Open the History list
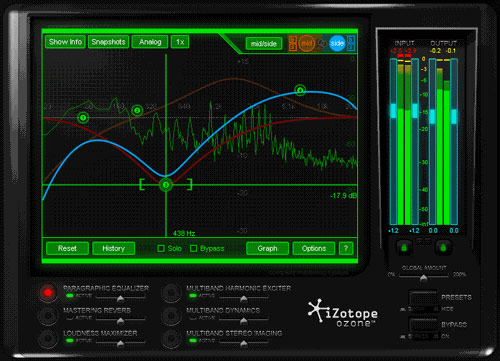The image size is (500, 361). click(x=113, y=248)
